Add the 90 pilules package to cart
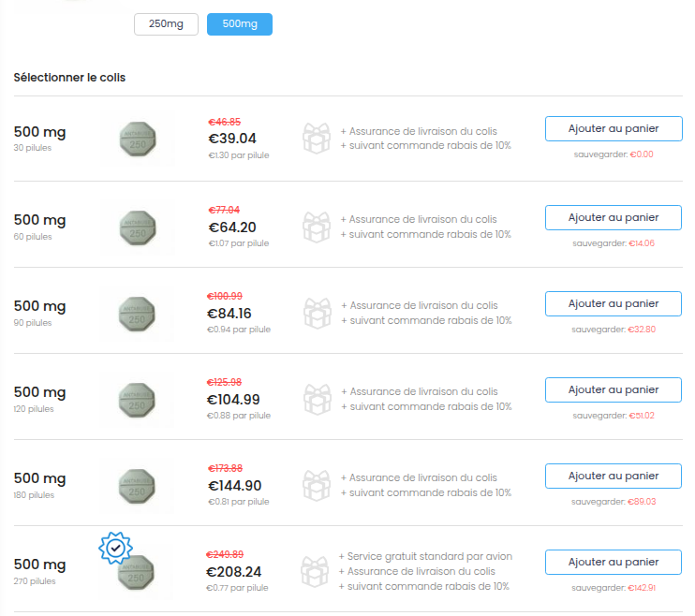Viewport: 695px width, 616px height. (614, 303)
